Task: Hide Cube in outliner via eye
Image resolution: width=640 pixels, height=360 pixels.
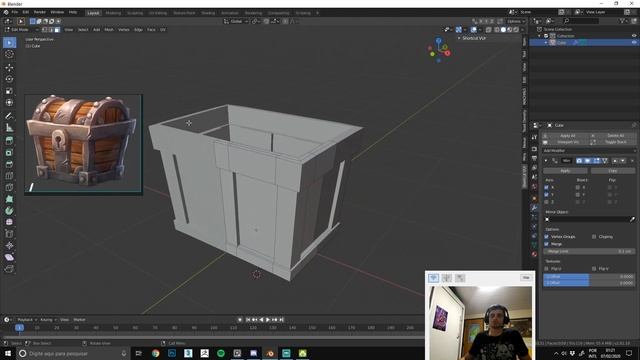Action: pos(634,42)
